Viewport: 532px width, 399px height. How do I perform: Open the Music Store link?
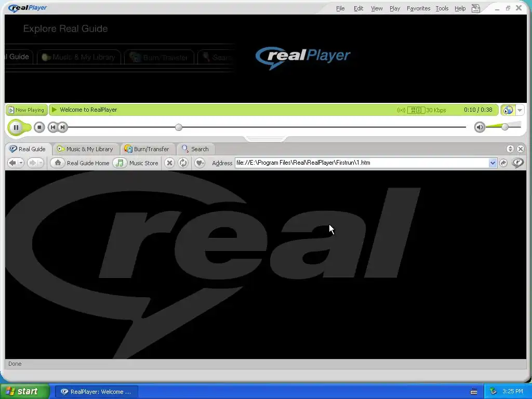[x=143, y=163]
